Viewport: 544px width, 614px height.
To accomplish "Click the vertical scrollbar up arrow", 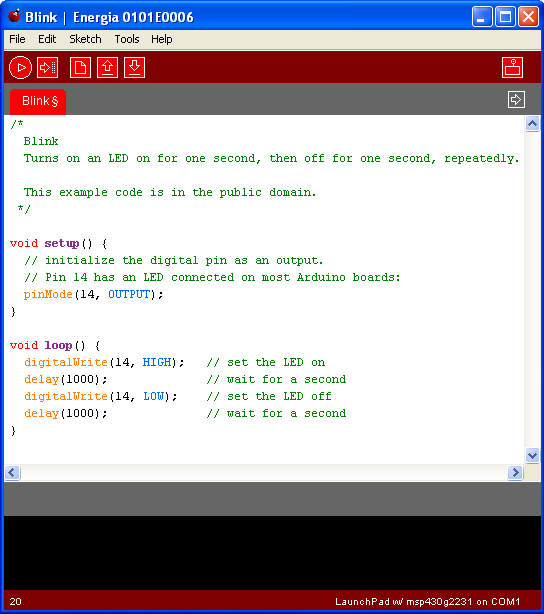I will [x=532, y=124].
